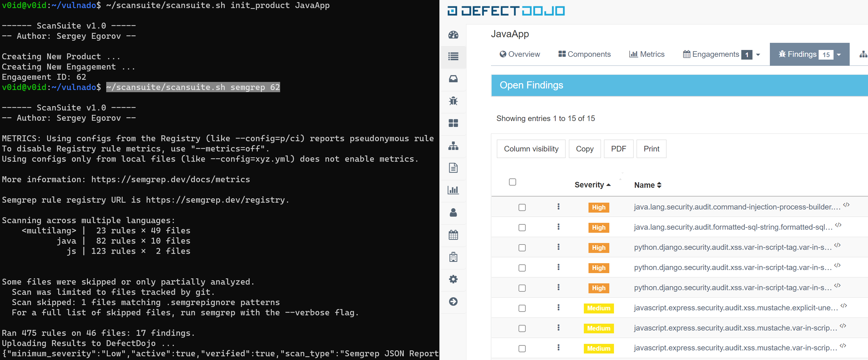Select checkbox for formatted-sql-string finding
The height and width of the screenshot is (360, 868).
tap(522, 228)
